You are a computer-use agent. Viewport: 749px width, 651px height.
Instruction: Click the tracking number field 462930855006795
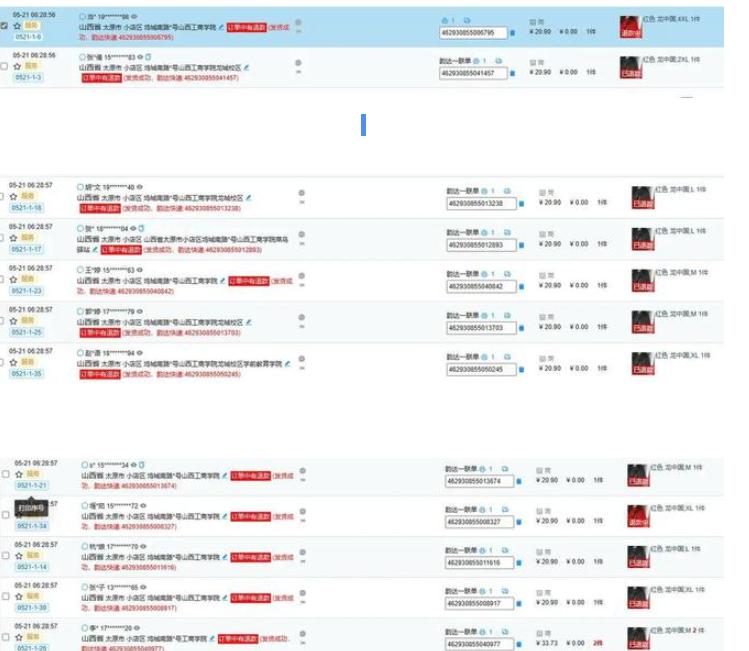pos(473,33)
